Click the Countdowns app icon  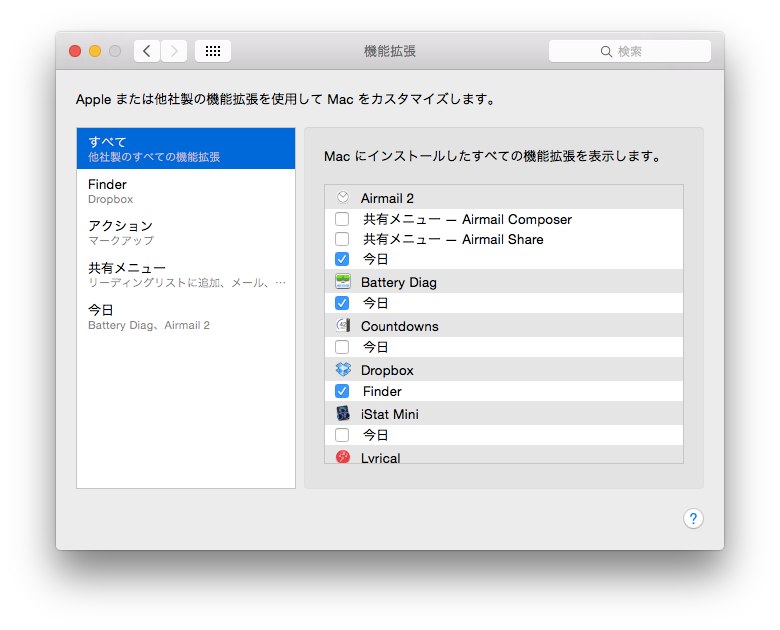[x=343, y=325]
